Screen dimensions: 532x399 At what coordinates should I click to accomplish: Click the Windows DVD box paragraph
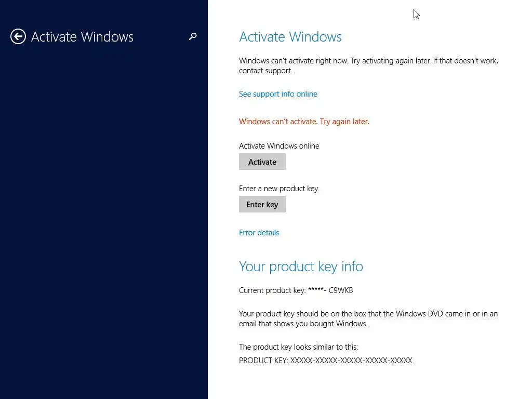pyautogui.click(x=368, y=318)
